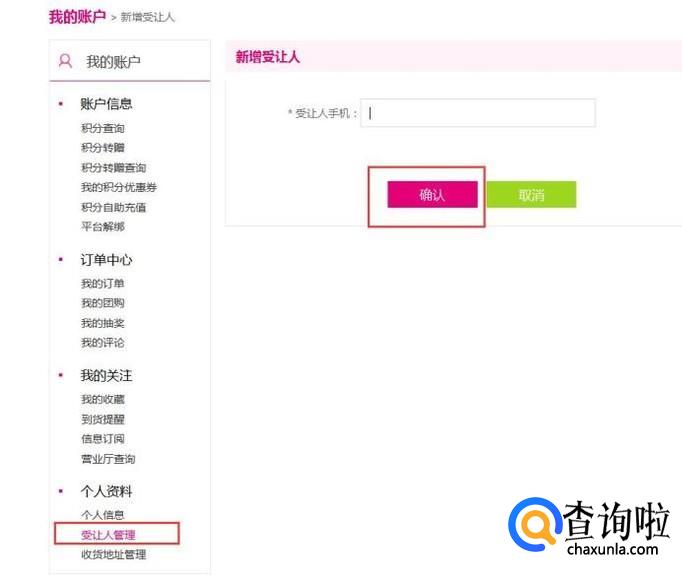Click the 确认 confirm button

(x=432, y=195)
